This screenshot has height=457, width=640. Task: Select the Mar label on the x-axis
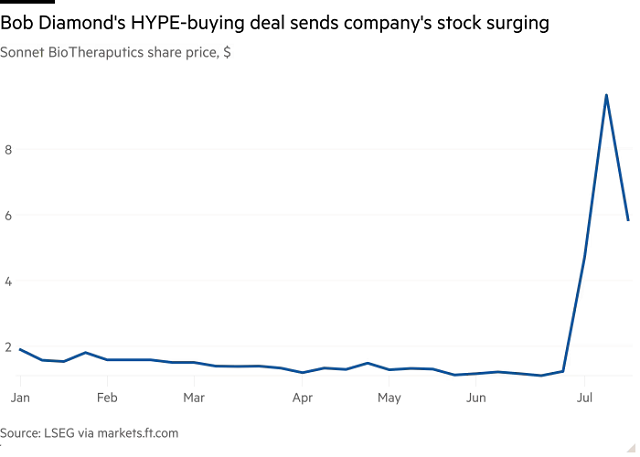point(194,397)
